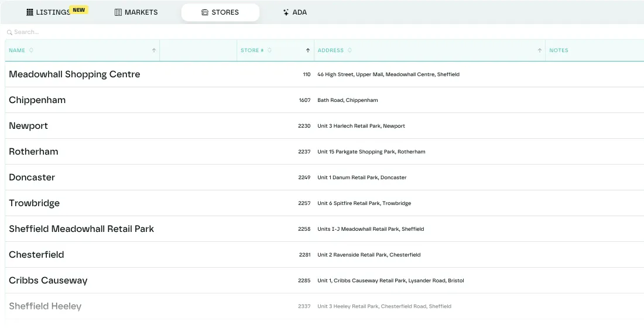Click the NEW badge on Listings
The image size is (644, 328).
(78, 10)
